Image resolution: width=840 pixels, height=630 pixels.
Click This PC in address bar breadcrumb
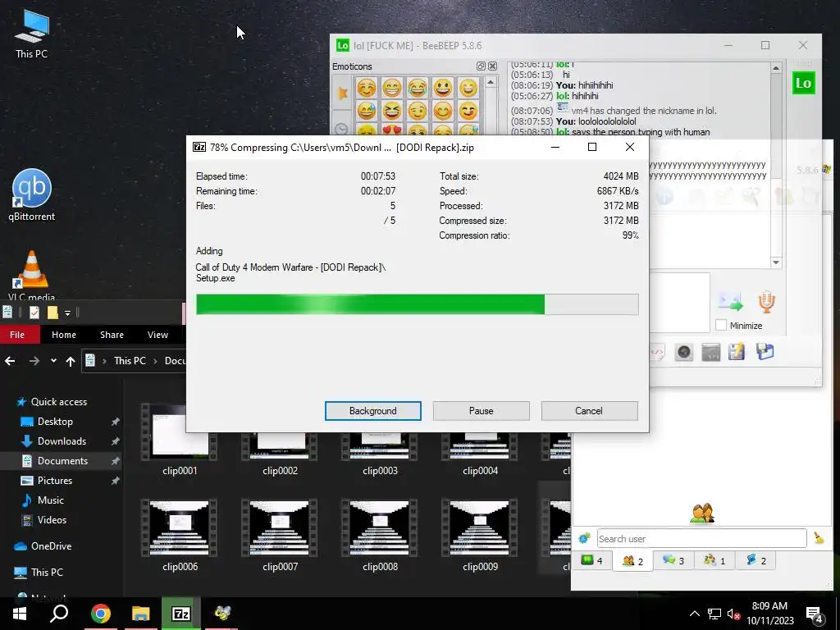[130, 361]
